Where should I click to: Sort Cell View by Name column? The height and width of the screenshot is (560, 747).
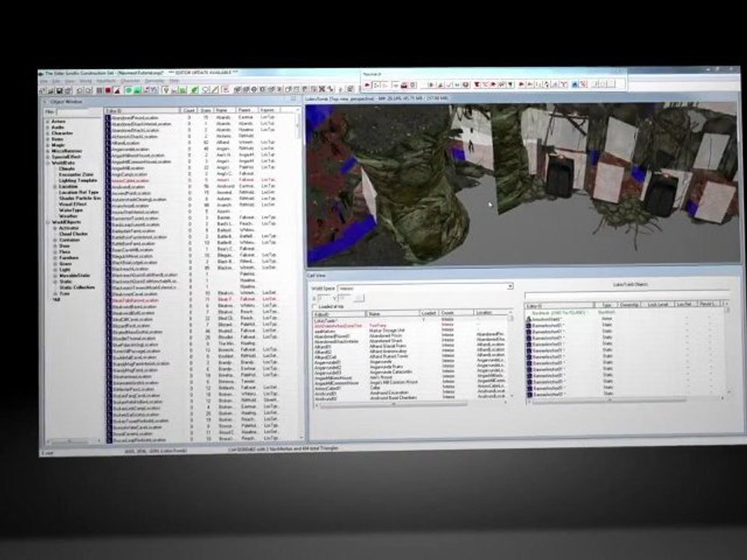[393, 313]
